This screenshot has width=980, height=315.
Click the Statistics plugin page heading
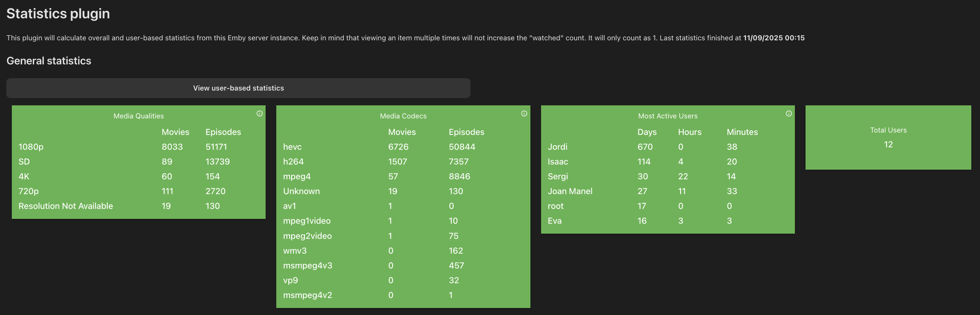click(x=58, y=14)
